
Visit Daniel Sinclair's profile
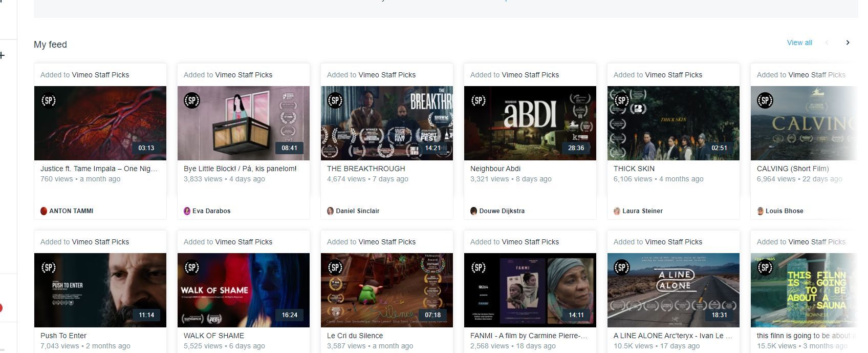(358, 211)
